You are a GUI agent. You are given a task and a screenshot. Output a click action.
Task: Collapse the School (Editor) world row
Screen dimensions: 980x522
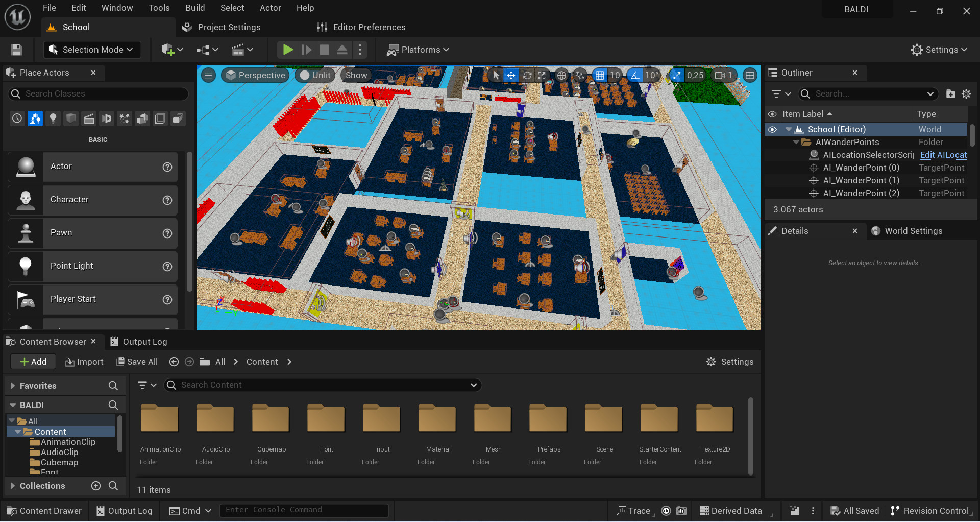coord(789,129)
